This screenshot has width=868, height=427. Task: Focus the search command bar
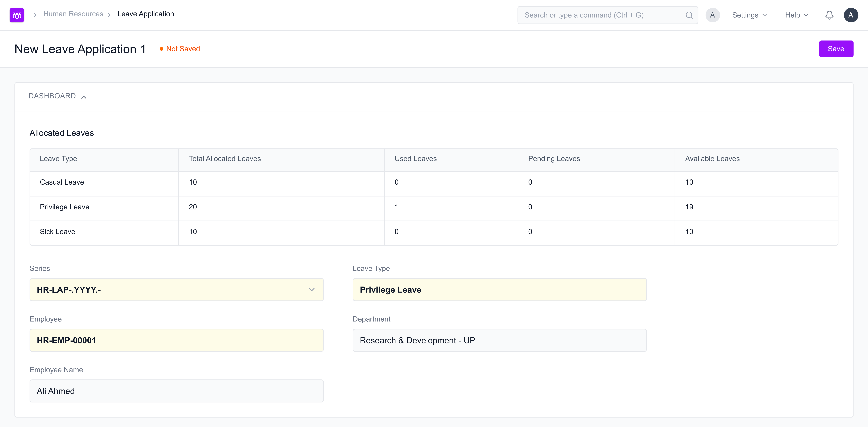click(x=608, y=15)
